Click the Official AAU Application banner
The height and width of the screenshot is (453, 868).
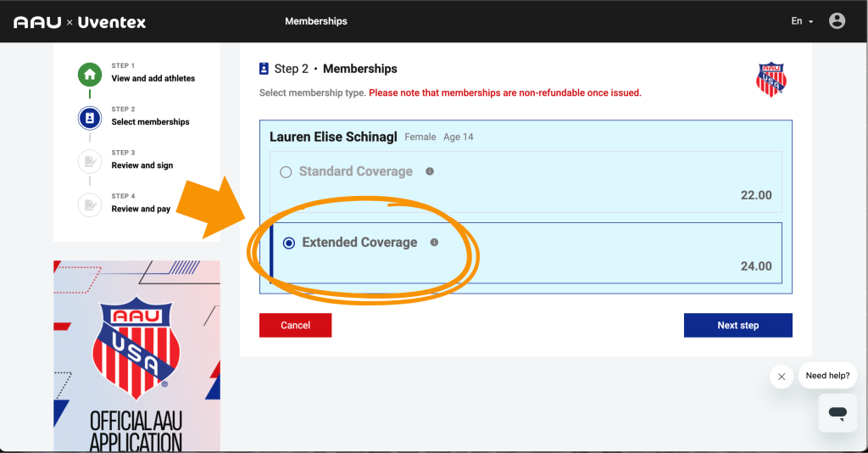pyautogui.click(x=136, y=356)
